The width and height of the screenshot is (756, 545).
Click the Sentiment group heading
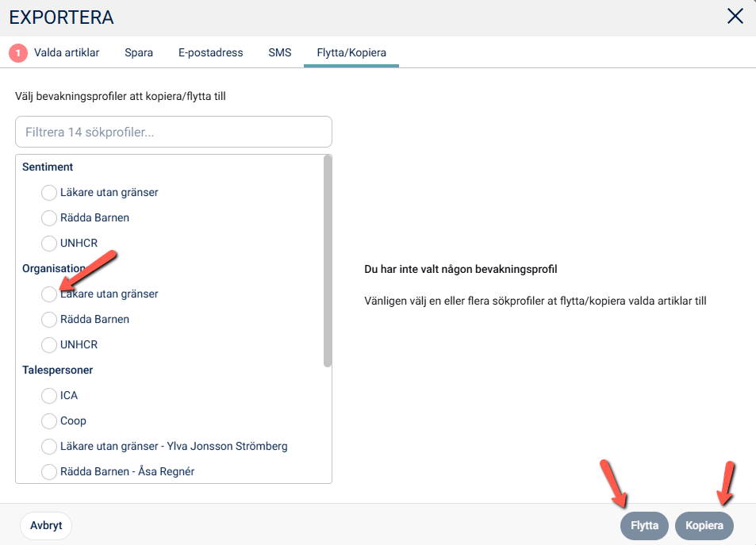48,167
